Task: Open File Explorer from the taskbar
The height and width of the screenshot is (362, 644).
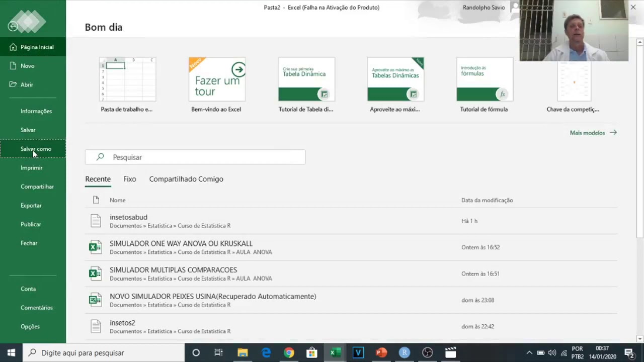Action: pyautogui.click(x=243, y=352)
